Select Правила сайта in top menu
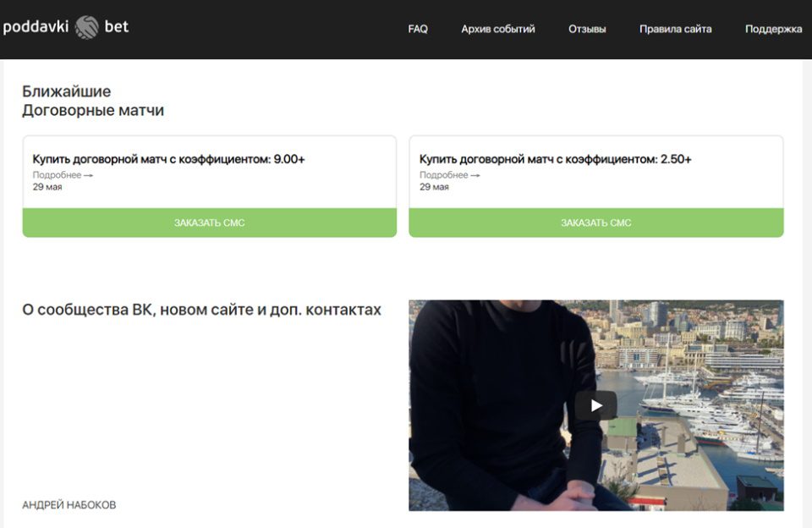This screenshot has height=528, width=812. tap(675, 29)
